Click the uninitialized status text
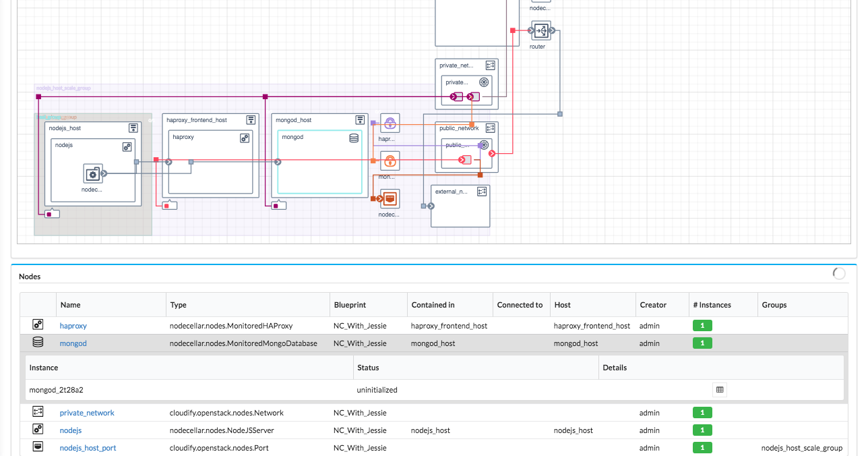 pos(377,390)
